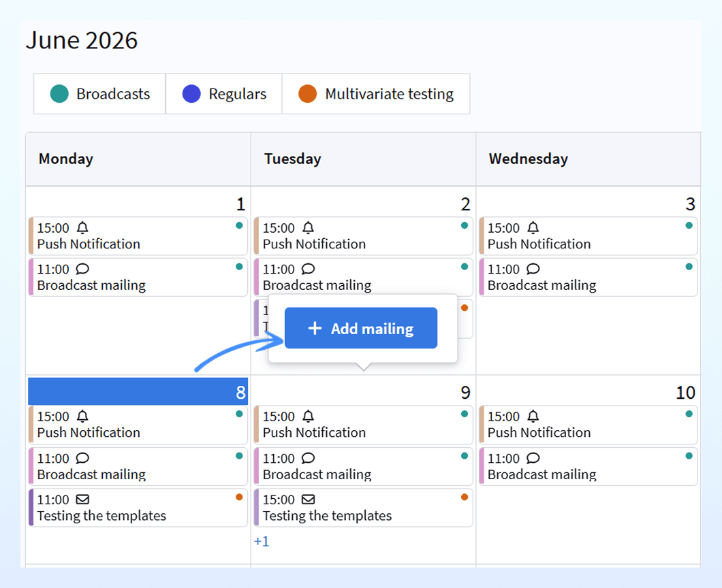Click the chat bubble icon on June 9 Broadcast mailing

pos(308,458)
